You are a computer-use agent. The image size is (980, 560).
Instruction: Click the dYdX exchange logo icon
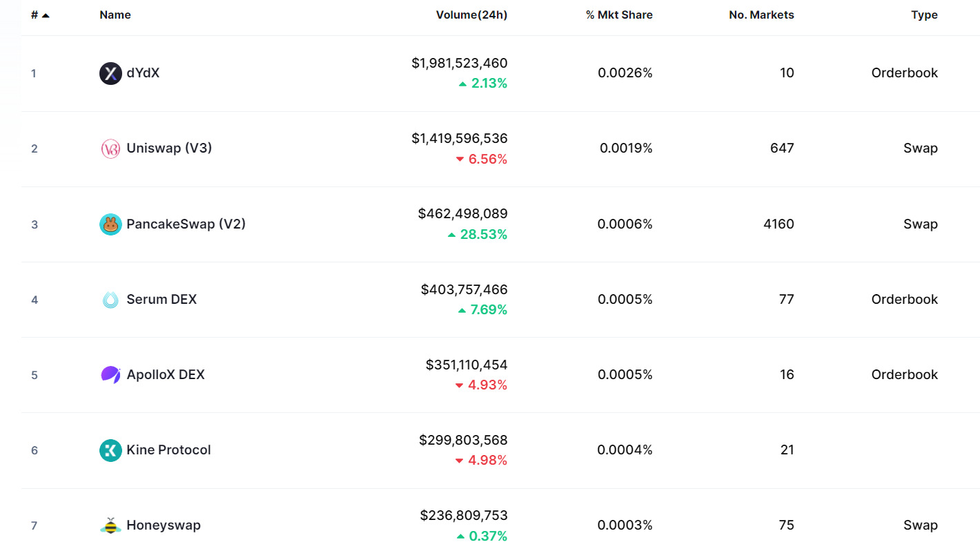(110, 73)
